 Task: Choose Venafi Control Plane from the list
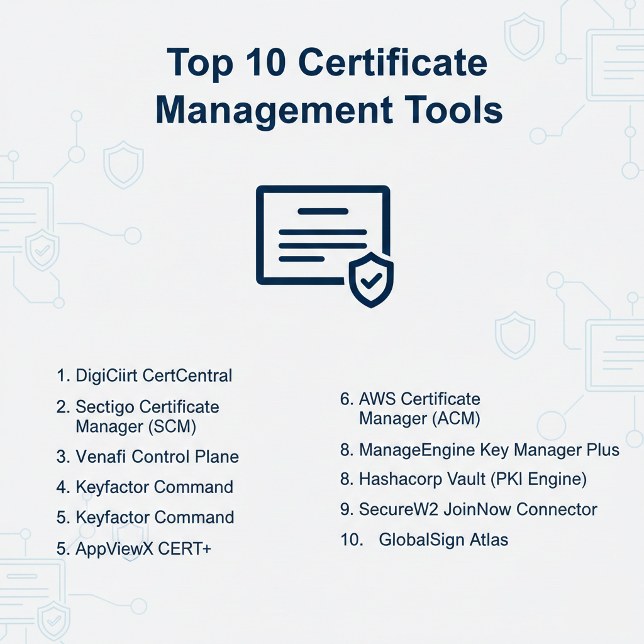148,457
